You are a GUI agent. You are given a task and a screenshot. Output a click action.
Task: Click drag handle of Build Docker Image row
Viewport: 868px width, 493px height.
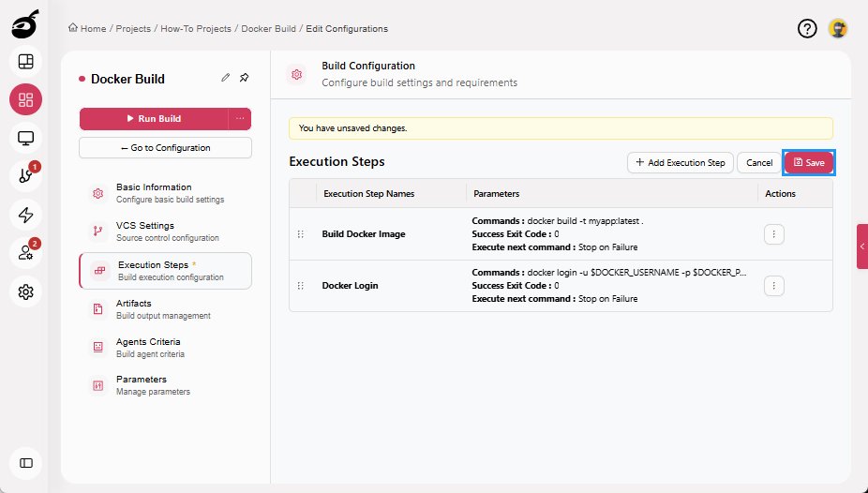pos(301,234)
